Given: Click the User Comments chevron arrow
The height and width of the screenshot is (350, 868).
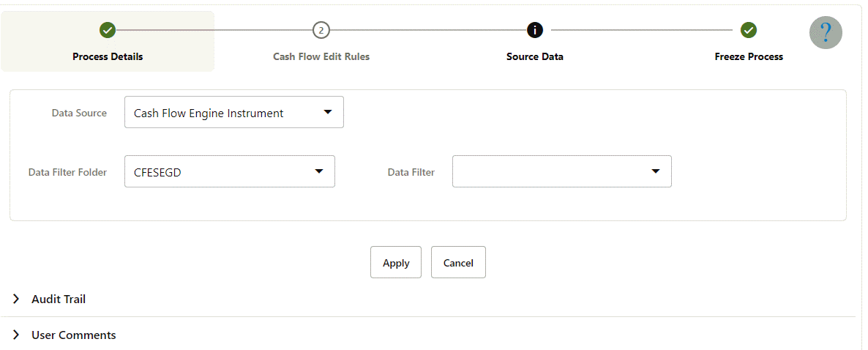Looking at the screenshot, I should click(16, 335).
